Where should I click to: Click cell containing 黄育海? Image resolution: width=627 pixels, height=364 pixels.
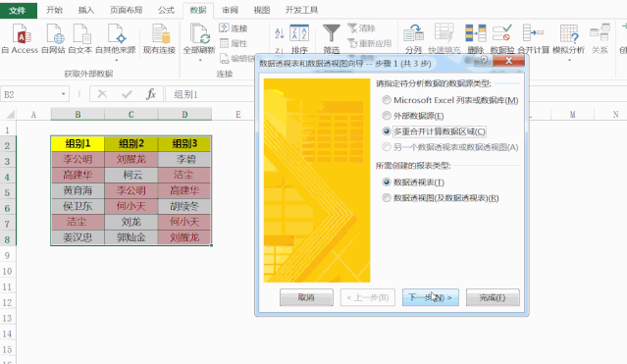[x=78, y=190]
